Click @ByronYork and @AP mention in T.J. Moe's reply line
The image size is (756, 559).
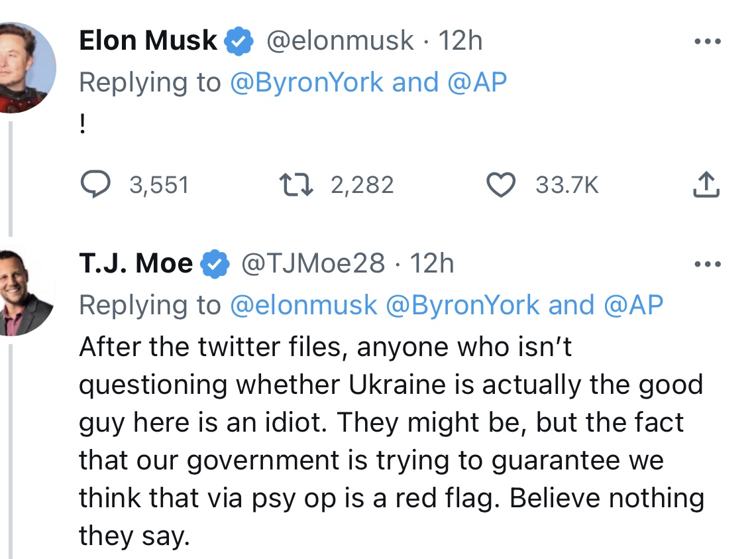point(525,305)
